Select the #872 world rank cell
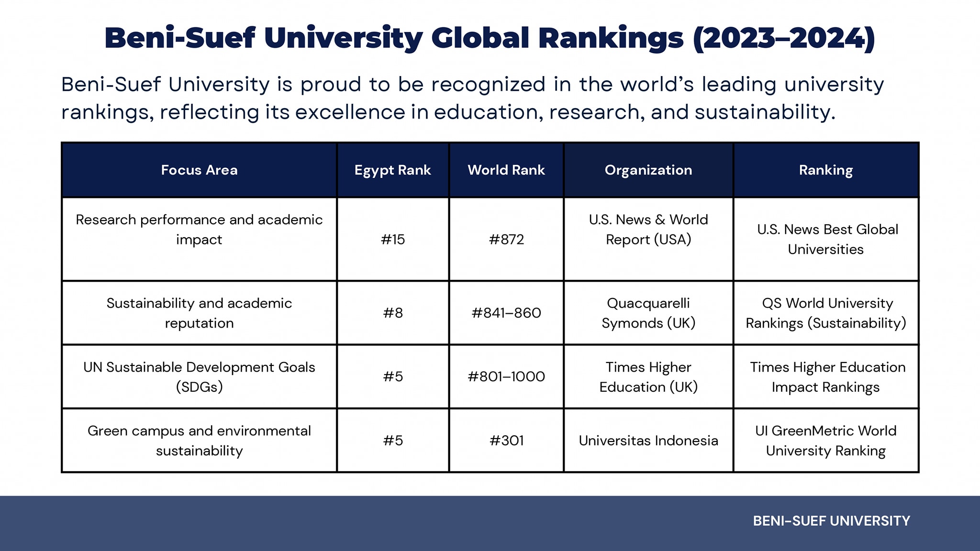 pos(506,239)
